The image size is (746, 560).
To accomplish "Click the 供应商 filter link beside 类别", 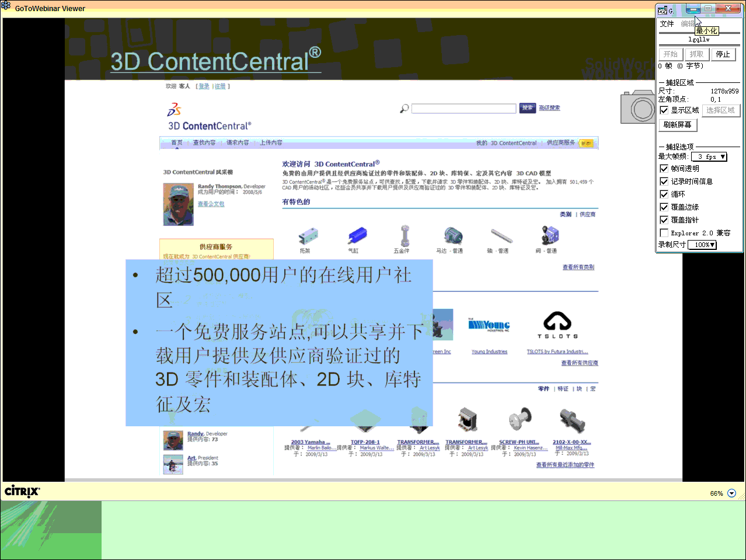I will coord(587,214).
